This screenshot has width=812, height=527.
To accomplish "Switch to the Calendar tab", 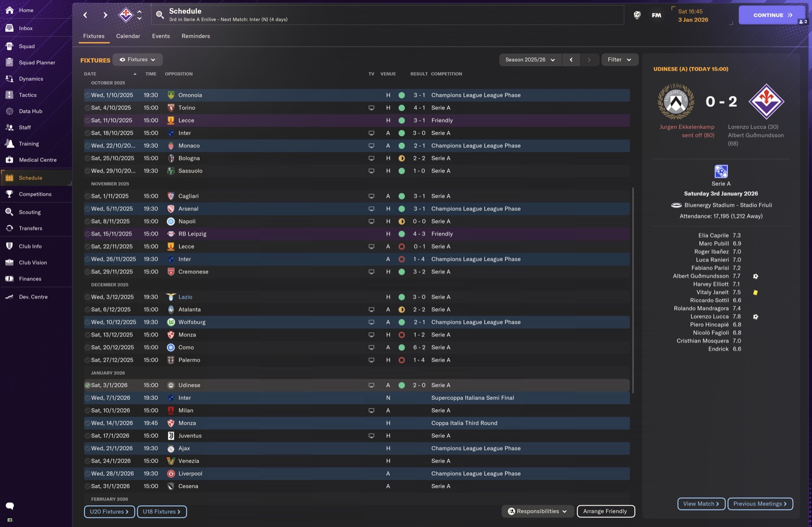I will point(128,36).
